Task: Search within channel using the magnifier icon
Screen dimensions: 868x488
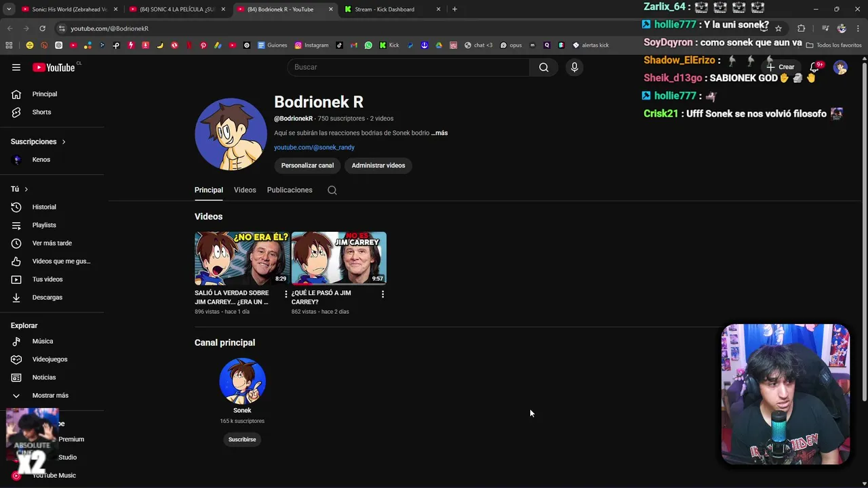Action: pyautogui.click(x=332, y=190)
